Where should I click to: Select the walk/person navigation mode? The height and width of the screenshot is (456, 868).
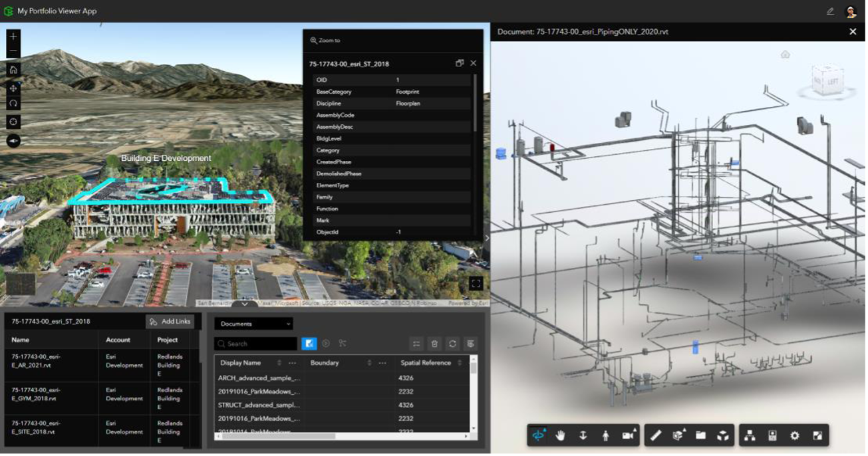pyautogui.click(x=606, y=436)
